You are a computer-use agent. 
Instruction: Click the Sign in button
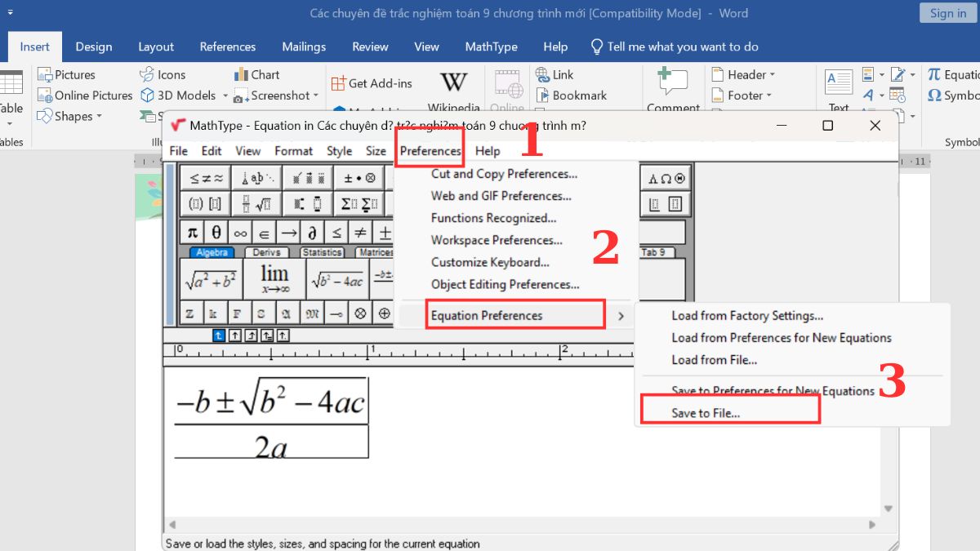coord(947,13)
